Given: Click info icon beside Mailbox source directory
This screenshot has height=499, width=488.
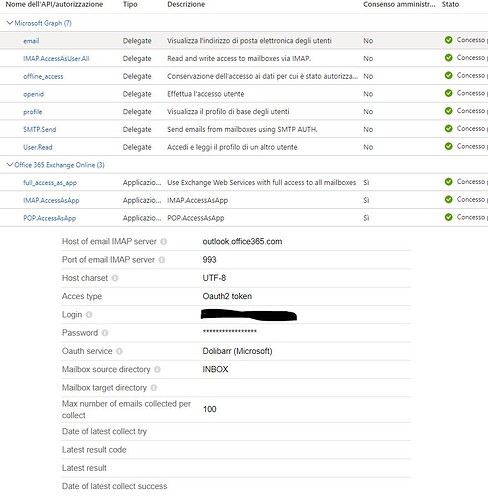Looking at the screenshot, I should [x=157, y=370].
